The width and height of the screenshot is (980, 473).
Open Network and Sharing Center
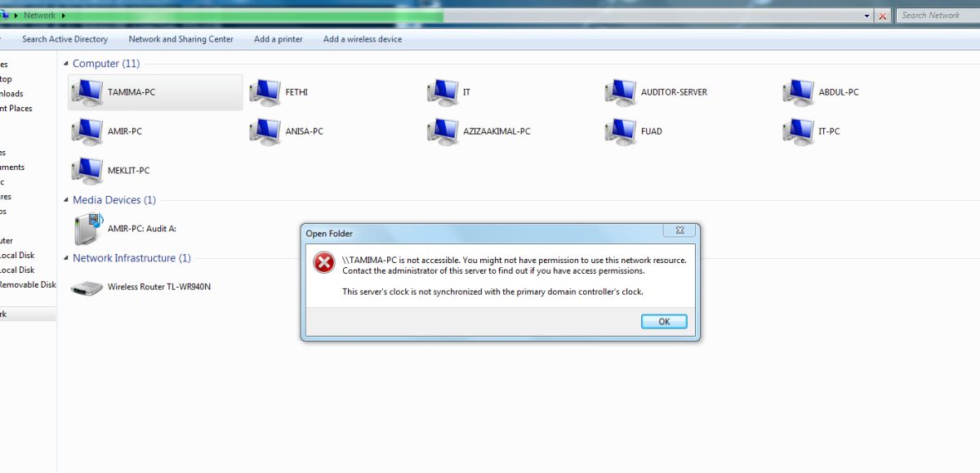[180, 39]
